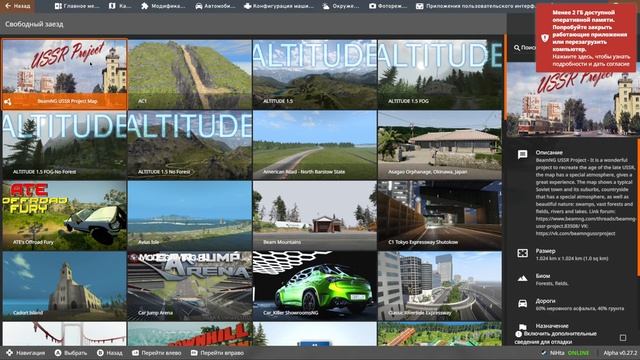Viewport: 640px width, 360px height.
Task: Open Приложения пользовательского интерфейса tab
Action: [476, 6]
